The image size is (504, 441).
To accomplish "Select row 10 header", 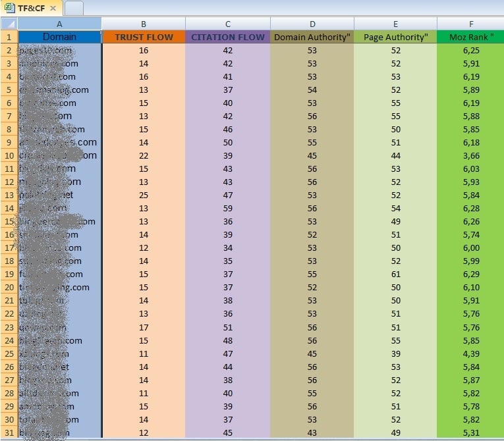I will click(9, 155).
